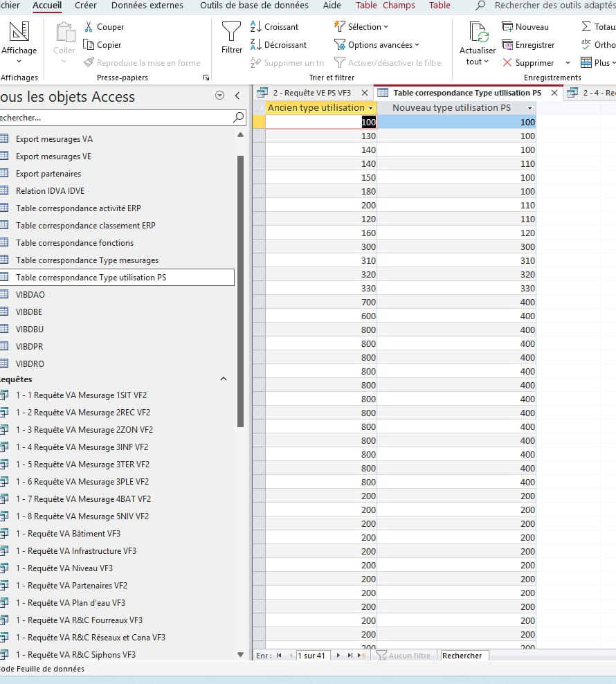This screenshot has width=616, height=684.
Task: Click the Supprimer record icon
Action: [507, 63]
